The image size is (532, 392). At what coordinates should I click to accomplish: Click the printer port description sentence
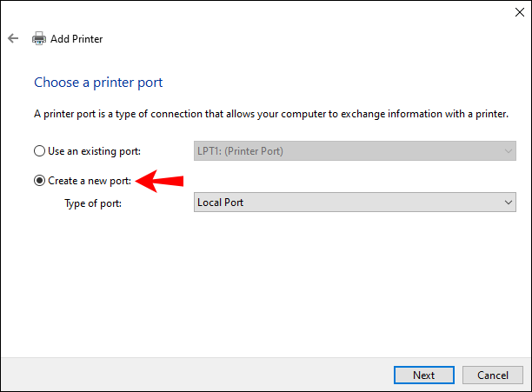tap(271, 114)
